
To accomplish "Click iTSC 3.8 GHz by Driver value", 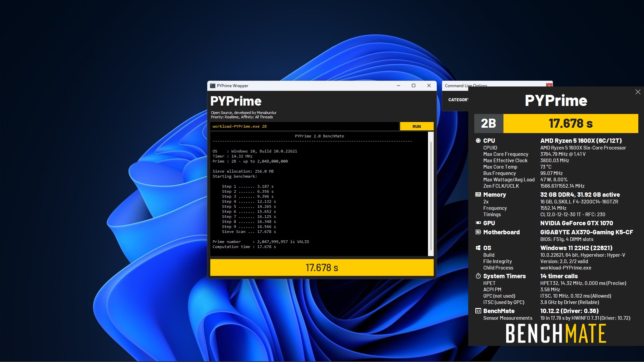I will (570, 302).
